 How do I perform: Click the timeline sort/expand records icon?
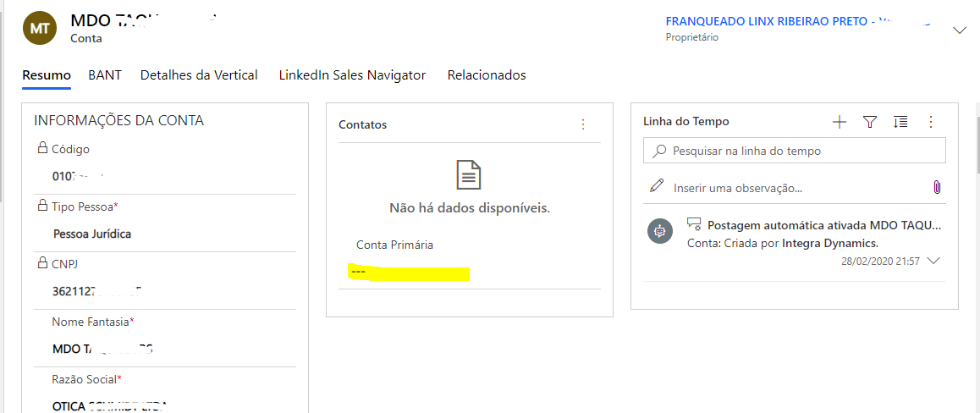900,122
